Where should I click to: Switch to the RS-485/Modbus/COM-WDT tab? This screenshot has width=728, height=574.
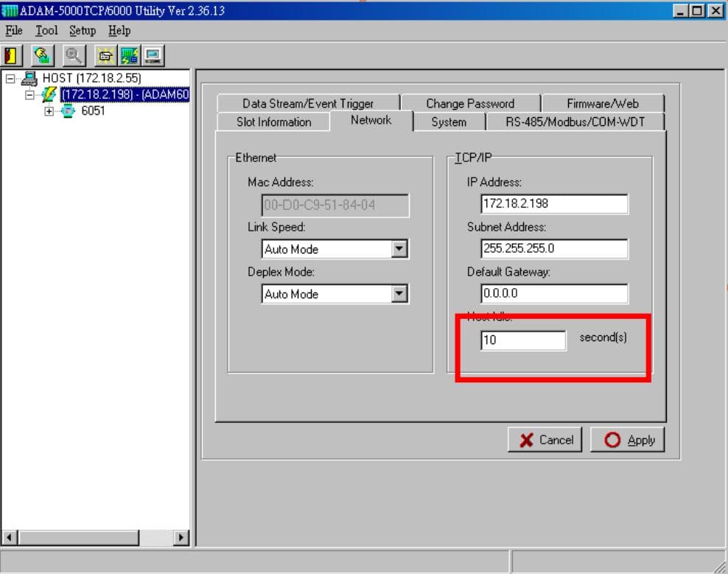click(575, 122)
